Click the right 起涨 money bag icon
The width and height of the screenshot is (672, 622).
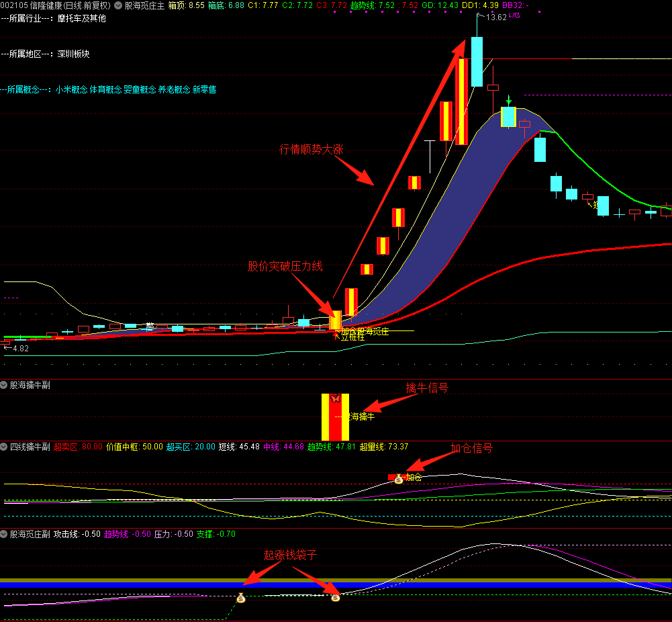[336, 597]
